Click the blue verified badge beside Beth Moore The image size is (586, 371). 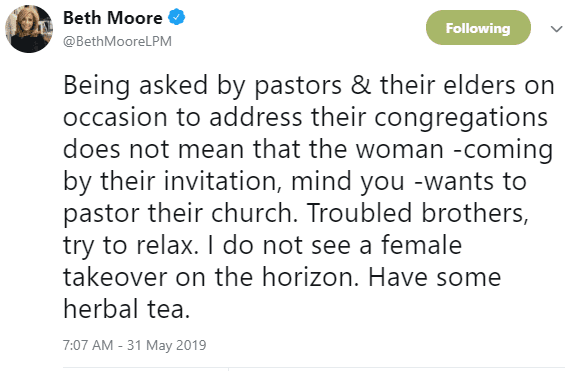click(x=176, y=18)
